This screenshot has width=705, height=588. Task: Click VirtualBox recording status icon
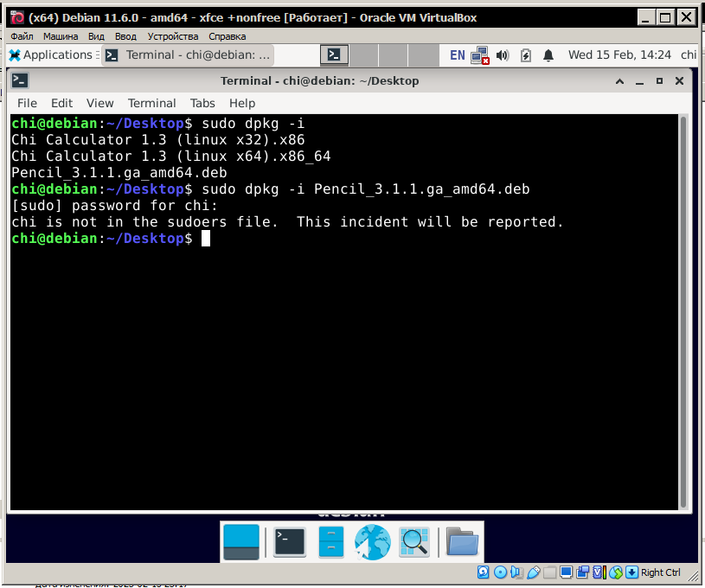click(x=583, y=572)
